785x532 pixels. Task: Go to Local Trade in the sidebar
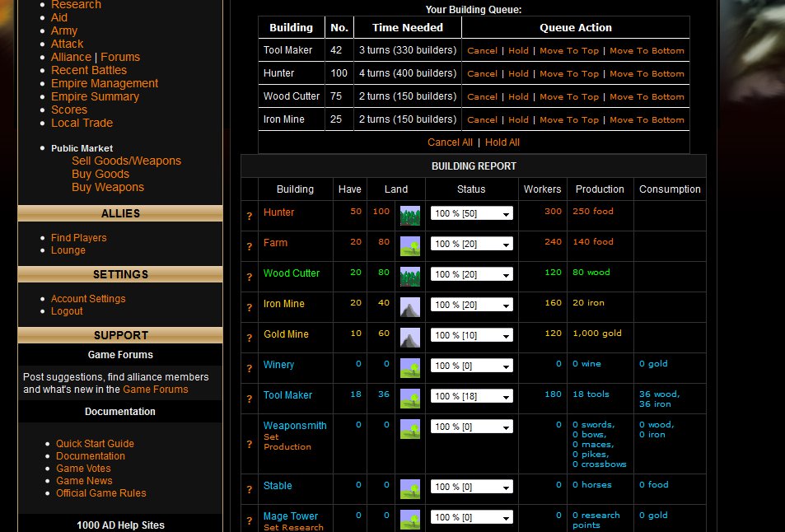click(82, 123)
